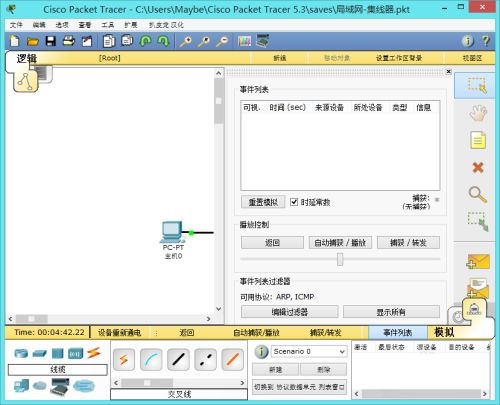Toggle the 事件列表 button in bottom bar

point(398,332)
